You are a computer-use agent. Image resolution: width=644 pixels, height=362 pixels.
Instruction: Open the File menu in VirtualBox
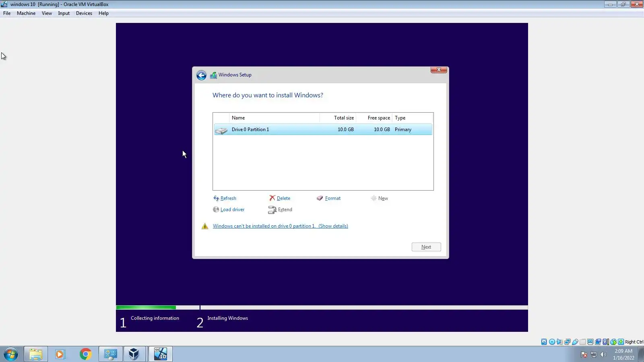click(x=7, y=13)
